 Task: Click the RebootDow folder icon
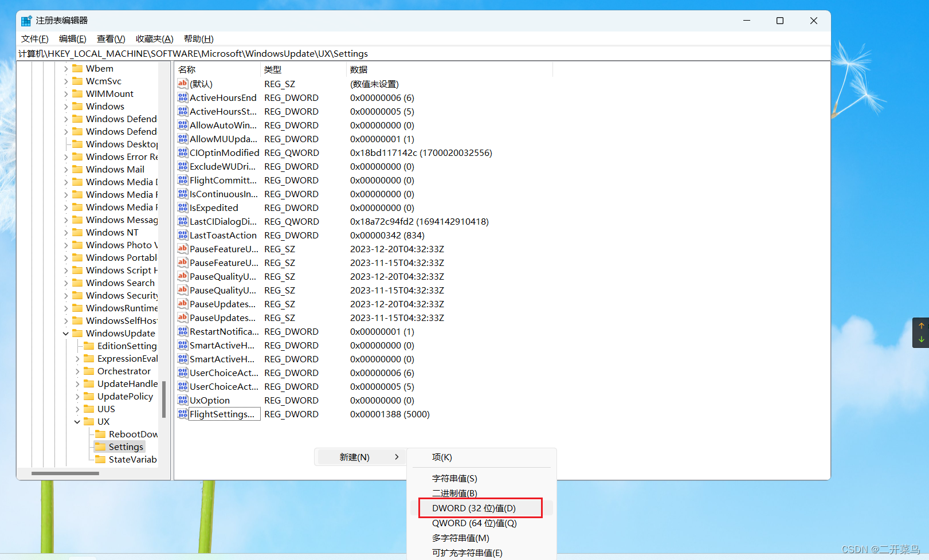(100, 434)
